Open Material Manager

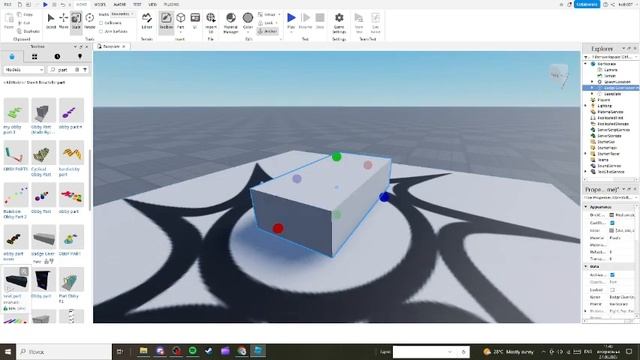click(x=231, y=22)
